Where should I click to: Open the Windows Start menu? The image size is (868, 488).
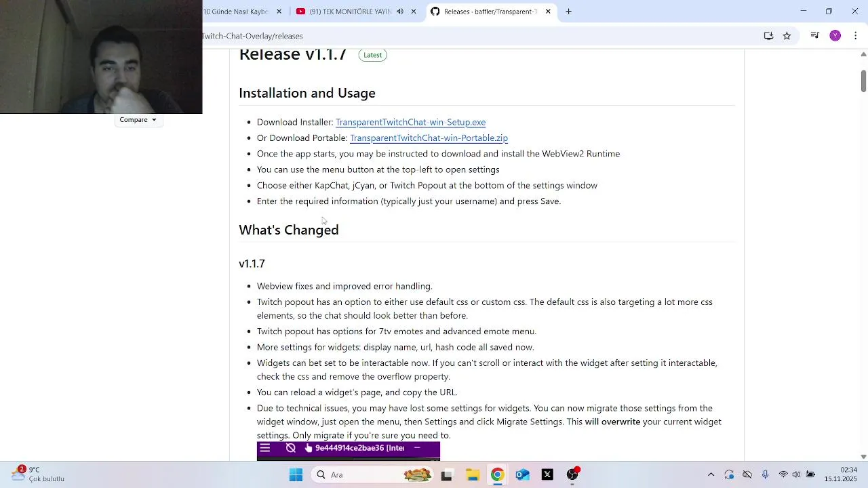[x=296, y=475]
